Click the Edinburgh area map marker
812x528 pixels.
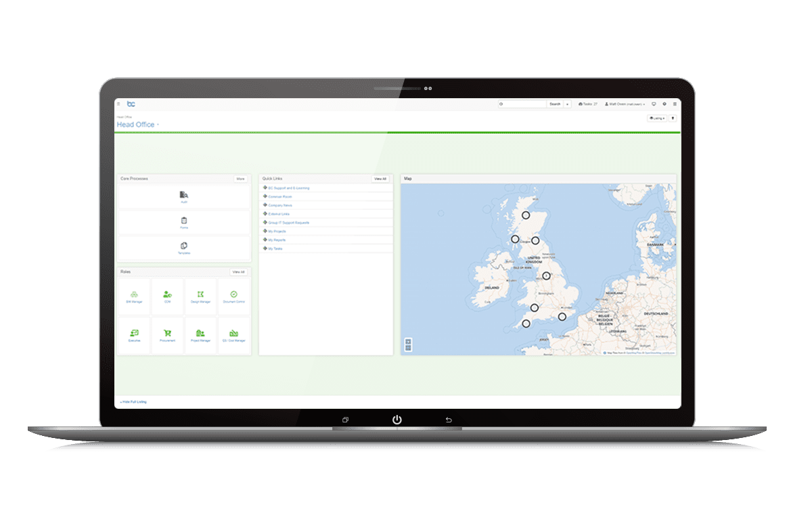click(535, 240)
